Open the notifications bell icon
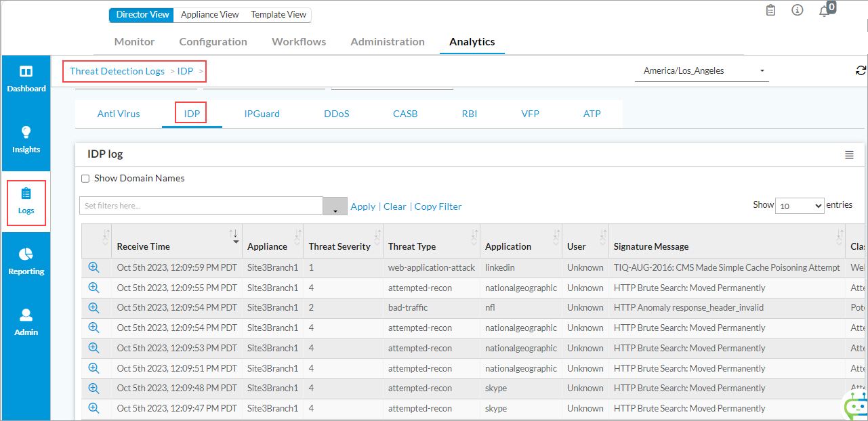The width and height of the screenshot is (868, 421). tap(824, 11)
